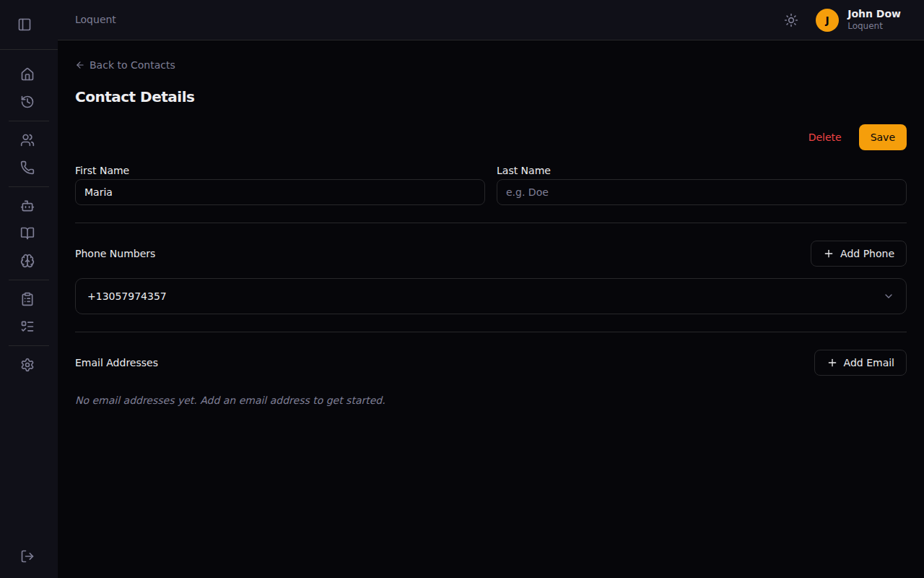Open the AI brain section
924x578 pixels.
coord(27,261)
